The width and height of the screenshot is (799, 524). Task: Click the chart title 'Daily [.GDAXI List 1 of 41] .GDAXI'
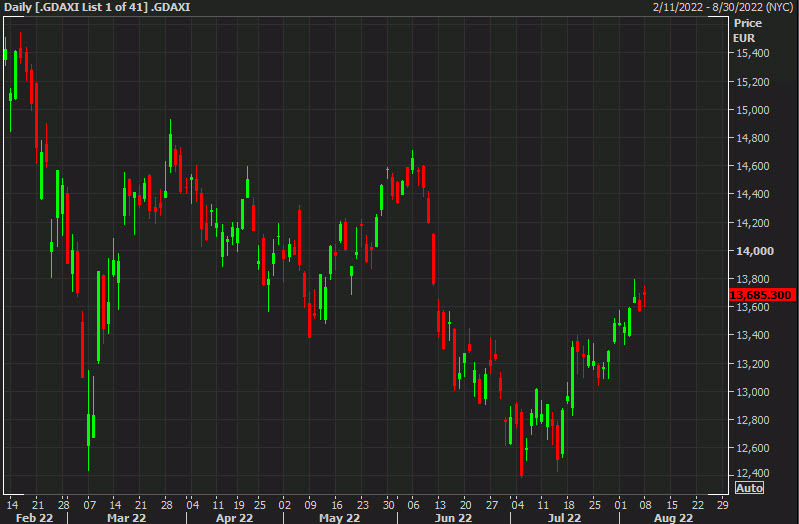pos(97,7)
